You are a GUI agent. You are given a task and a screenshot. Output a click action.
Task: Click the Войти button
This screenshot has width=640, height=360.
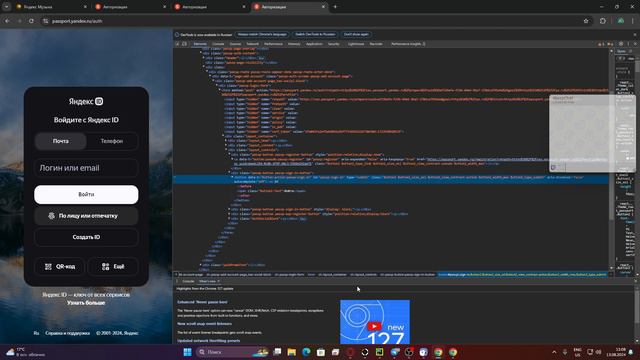(x=86, y=195)
